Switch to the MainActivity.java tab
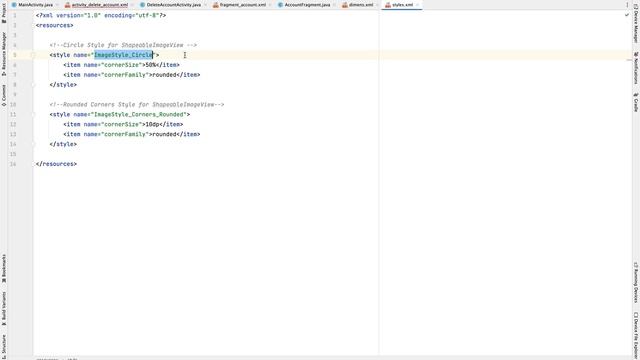Image resolution: width=640 pixels, height=360 pixels. (35, 5)
